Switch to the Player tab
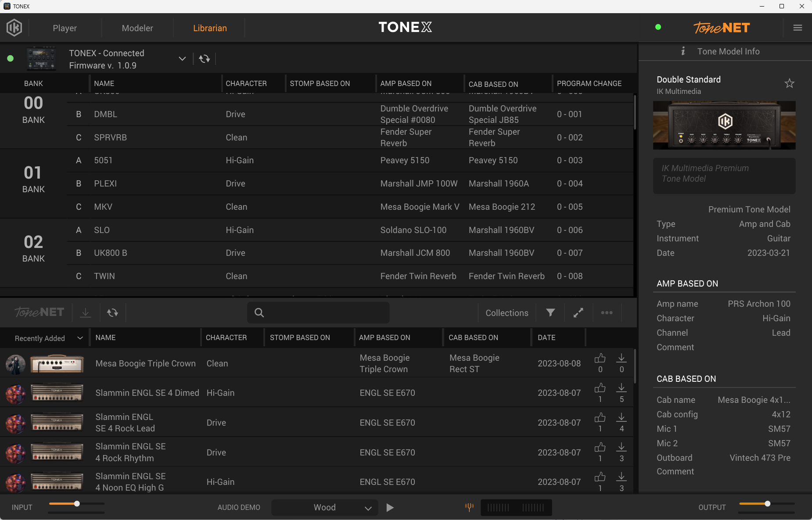This screenshot has width=812, height=520. (65, 28)
